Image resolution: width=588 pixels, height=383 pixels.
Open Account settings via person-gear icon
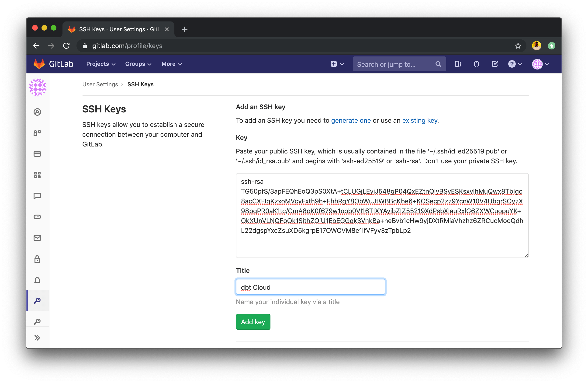click(38, 133)
